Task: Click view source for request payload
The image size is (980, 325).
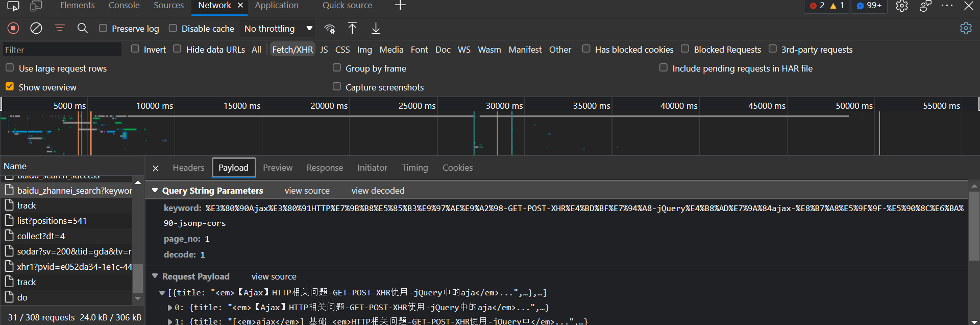Action: [x=274, y=276]
